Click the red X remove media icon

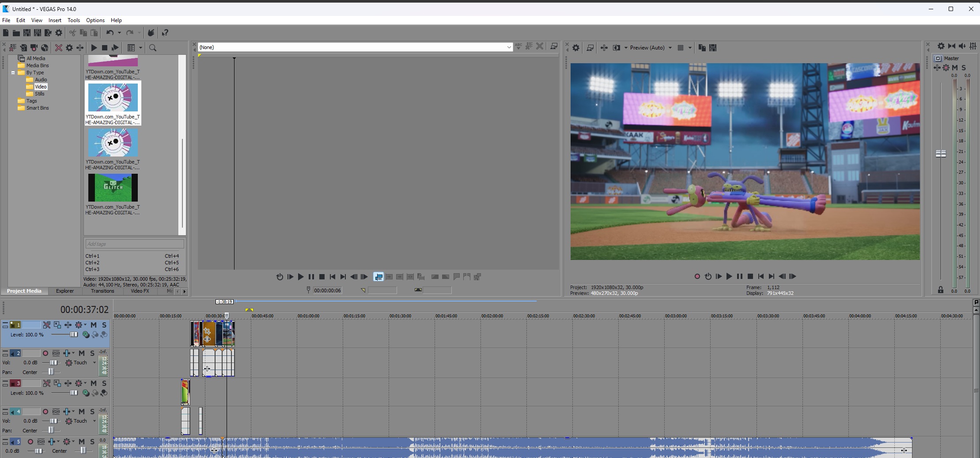[x=59, y=48]
